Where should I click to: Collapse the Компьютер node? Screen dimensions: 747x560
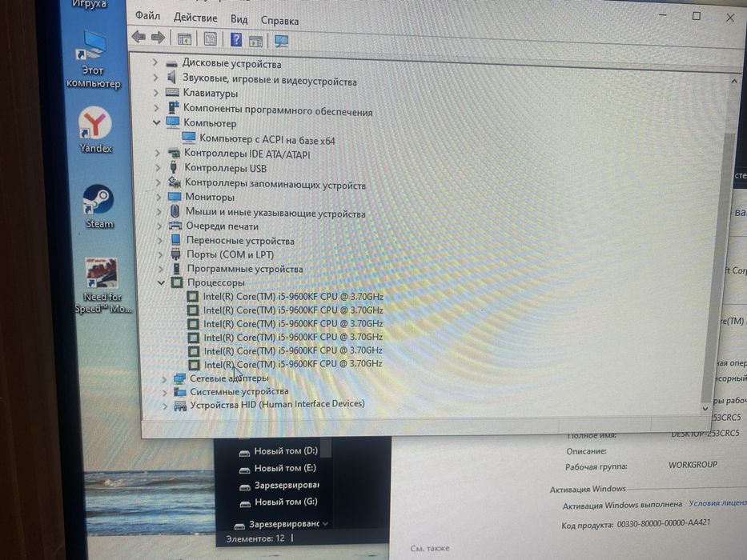tap(156, 122)
